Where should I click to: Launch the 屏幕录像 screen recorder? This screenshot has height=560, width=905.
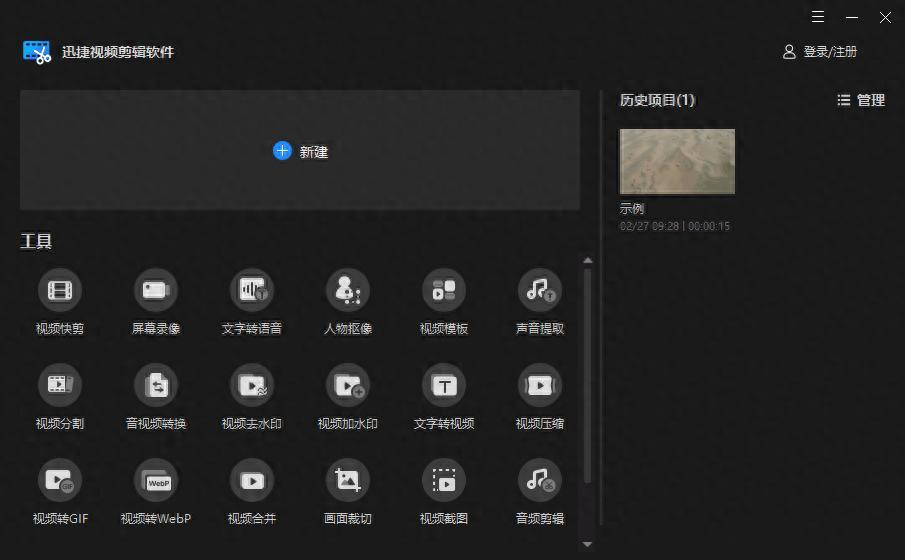click(x=156, y=291)
